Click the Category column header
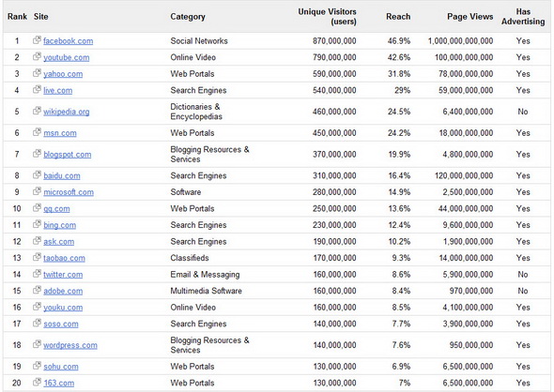Screen dimensions: 554x392 click(188, 17)
